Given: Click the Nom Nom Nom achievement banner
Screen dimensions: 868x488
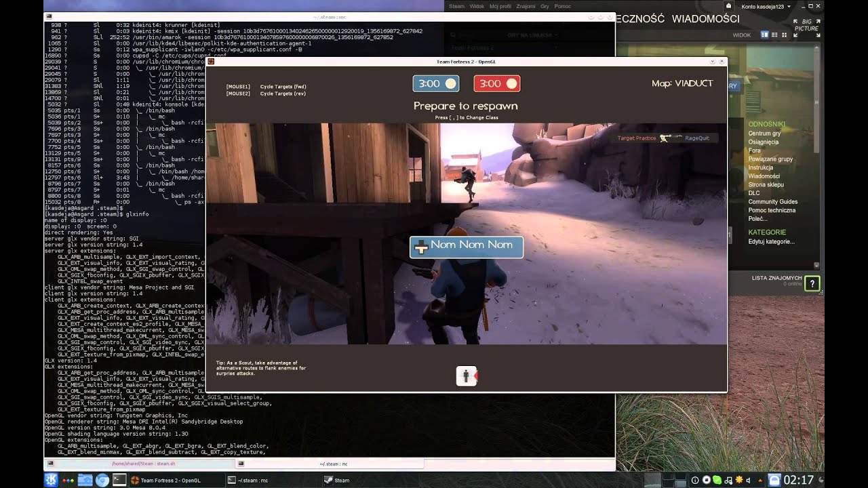Looking at the screenshot, I should point(466,247).
